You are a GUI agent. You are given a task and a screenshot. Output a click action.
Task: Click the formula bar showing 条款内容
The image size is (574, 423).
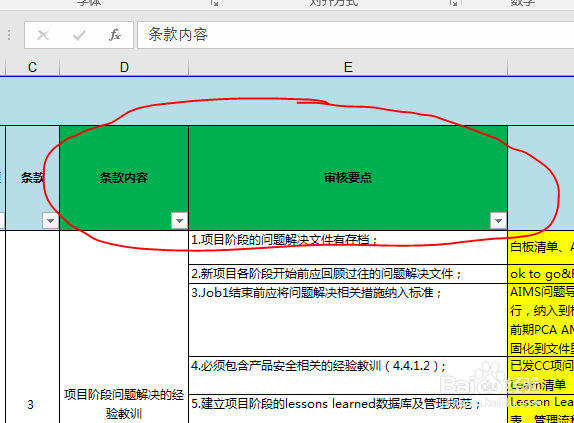pyautogui.click(x=355, y=35)
